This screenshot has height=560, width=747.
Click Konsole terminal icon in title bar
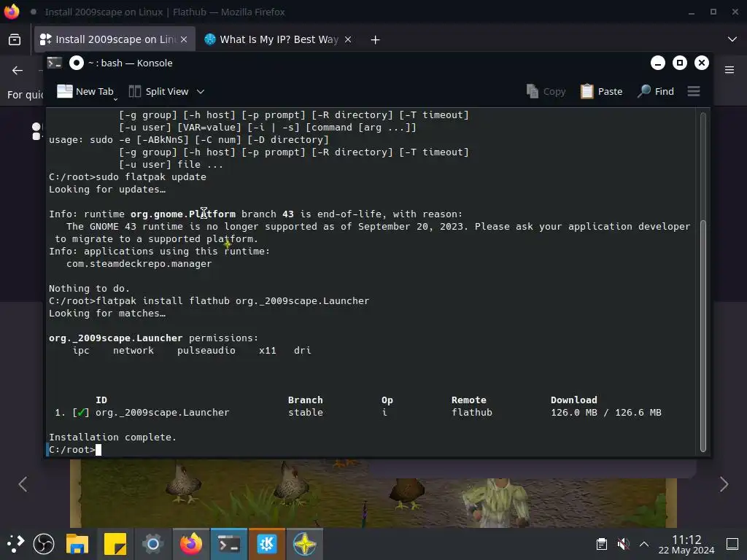pyautogui.click(x=54, y=63)
